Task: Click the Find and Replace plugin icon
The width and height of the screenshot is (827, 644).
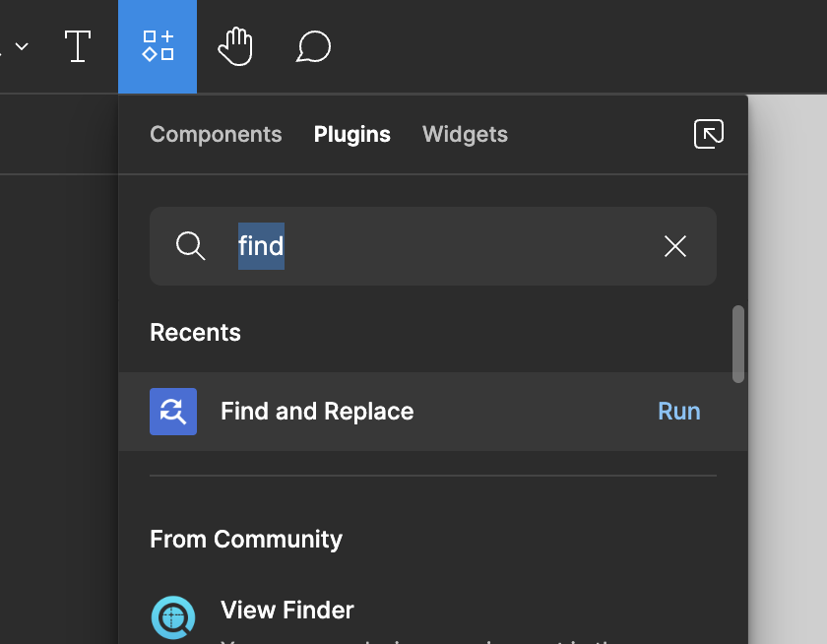Action: pos(173,412)
